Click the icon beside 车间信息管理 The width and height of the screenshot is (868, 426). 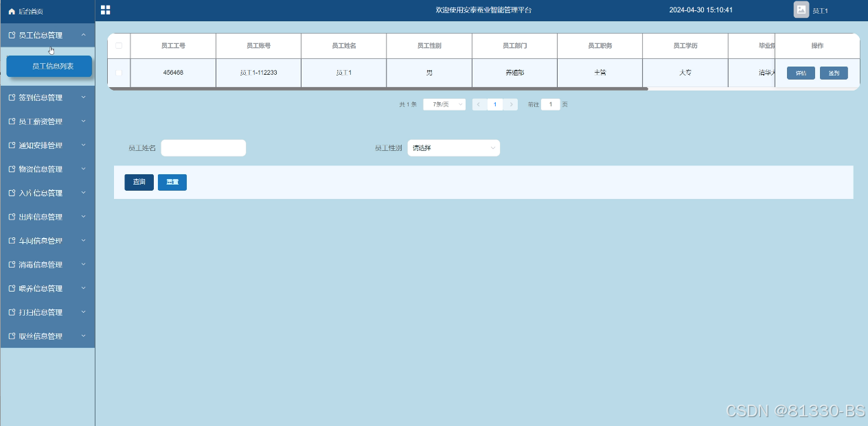tap(12, 241)
